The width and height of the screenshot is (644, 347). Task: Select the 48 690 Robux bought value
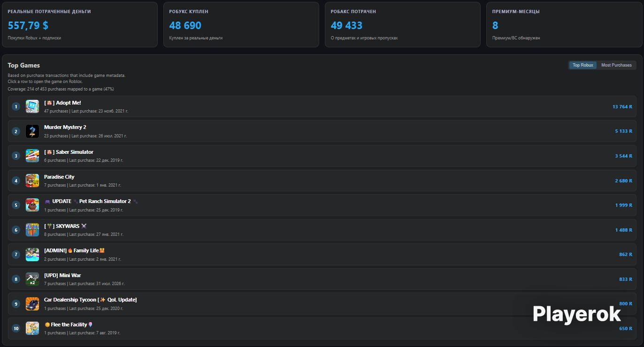(185, 25)
